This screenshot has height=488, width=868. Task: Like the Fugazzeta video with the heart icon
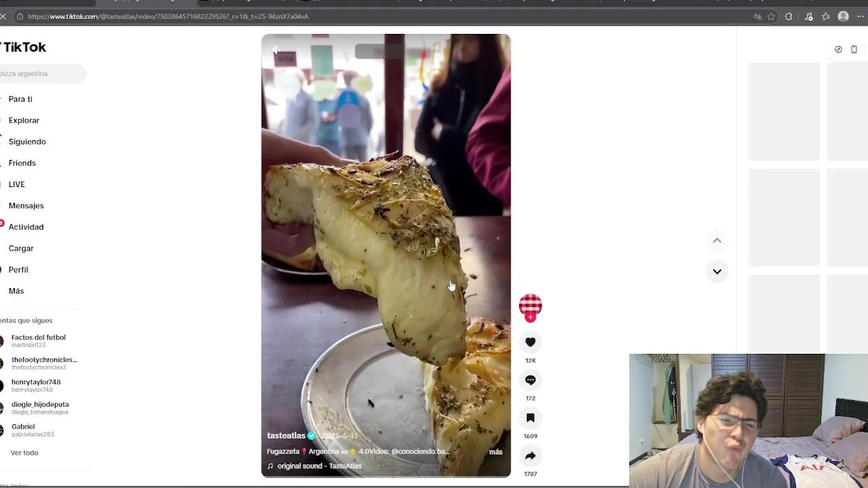pyautogui.click(x=530, y=342)
